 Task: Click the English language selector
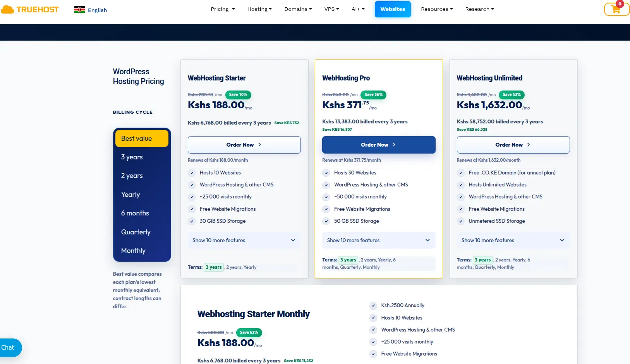97,10
